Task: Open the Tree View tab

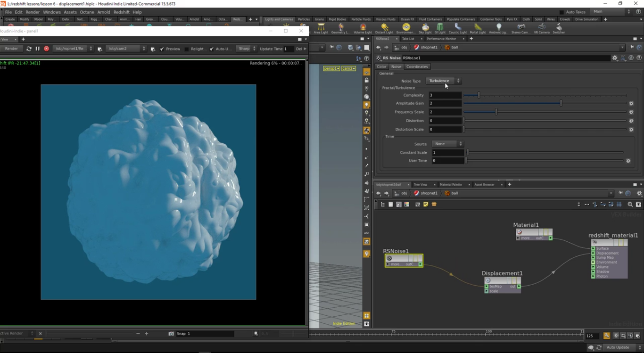Action: tap(420, 185)
